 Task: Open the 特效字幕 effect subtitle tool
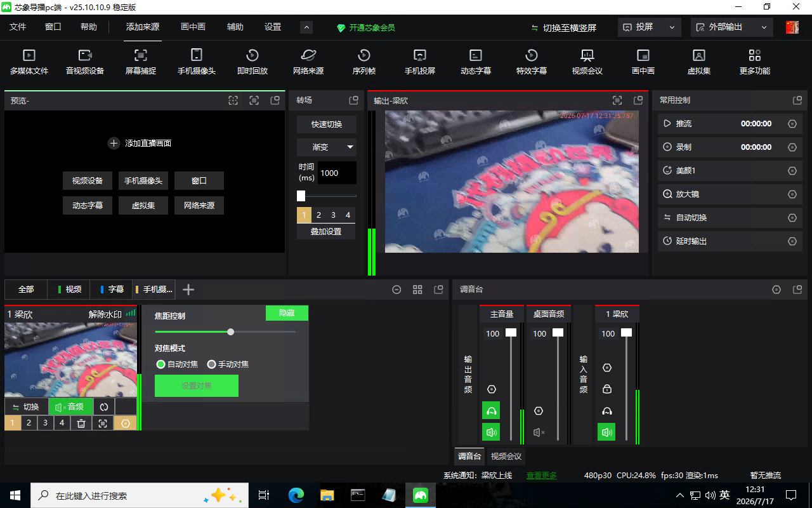[x=532, y=62]
